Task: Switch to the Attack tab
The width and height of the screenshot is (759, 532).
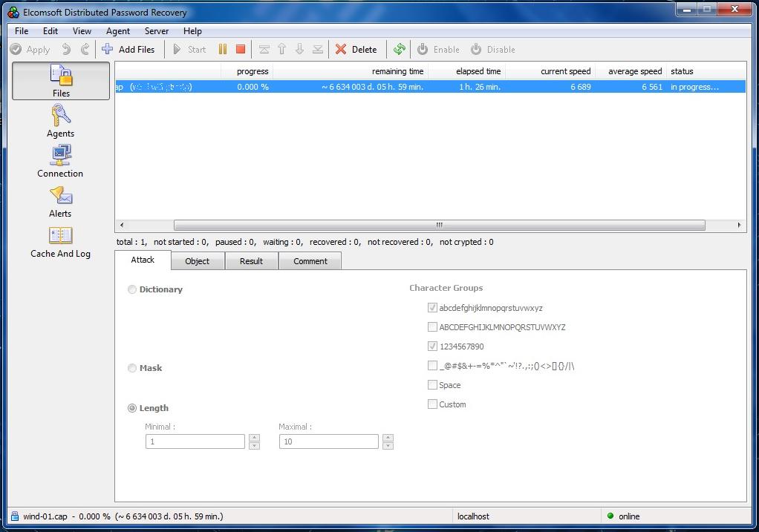Action: point(143,260)
